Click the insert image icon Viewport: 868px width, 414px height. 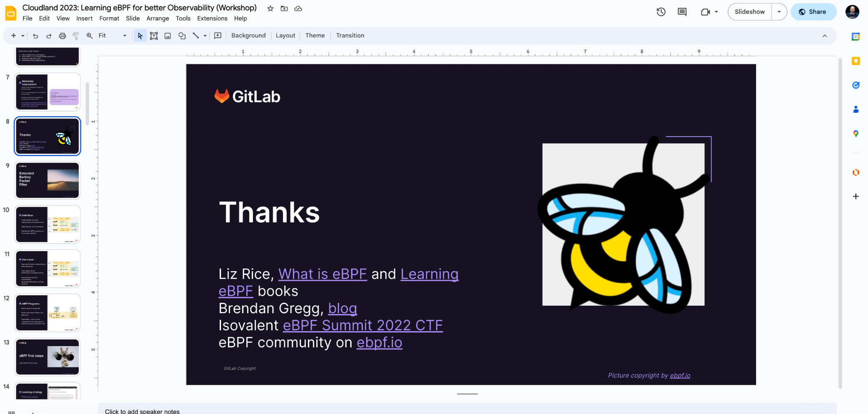pyautogui.click(x=168, y=36)
